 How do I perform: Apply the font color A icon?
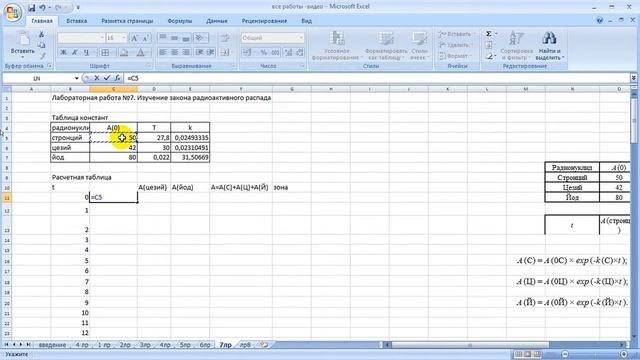pyautogui.click(x=140, y=52)
